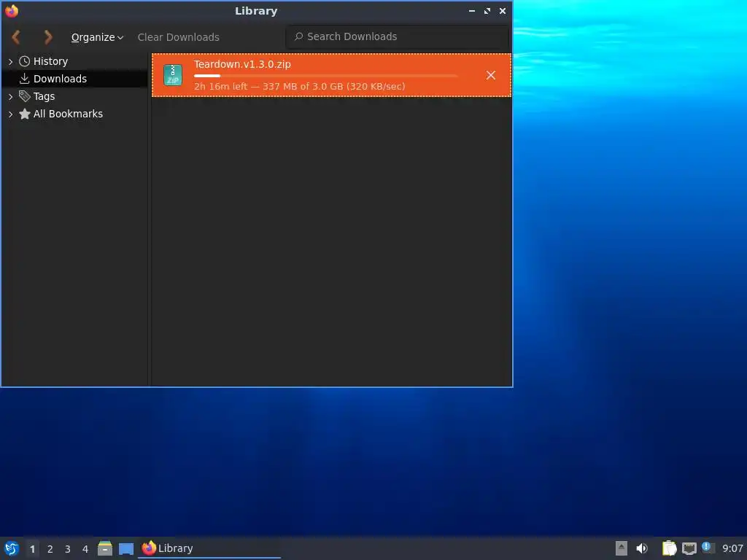Select All Bookmarks in the sidebar
747x560 pixels.
click(68, 114)
